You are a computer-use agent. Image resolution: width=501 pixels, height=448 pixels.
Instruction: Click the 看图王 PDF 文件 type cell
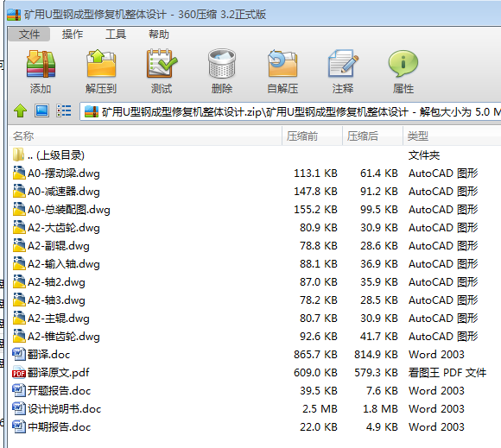click(447, 372)
